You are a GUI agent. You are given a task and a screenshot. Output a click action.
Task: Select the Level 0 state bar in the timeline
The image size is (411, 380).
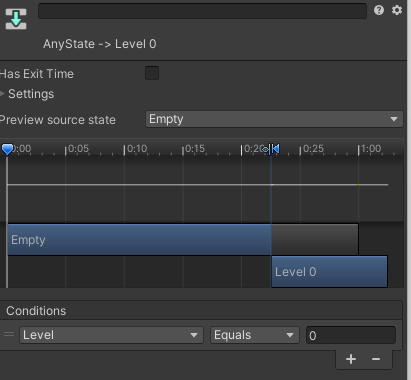[x=329, y=271]
